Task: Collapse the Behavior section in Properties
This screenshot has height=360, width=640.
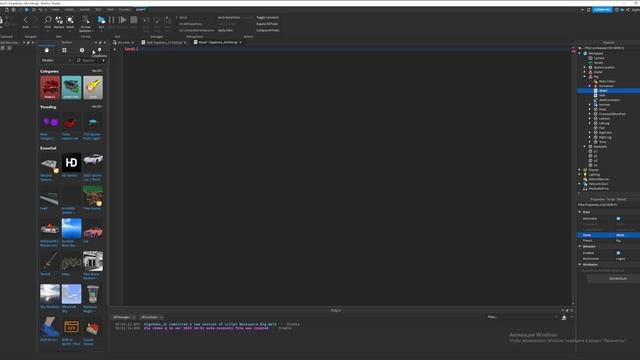Action: tap(580, 247)
